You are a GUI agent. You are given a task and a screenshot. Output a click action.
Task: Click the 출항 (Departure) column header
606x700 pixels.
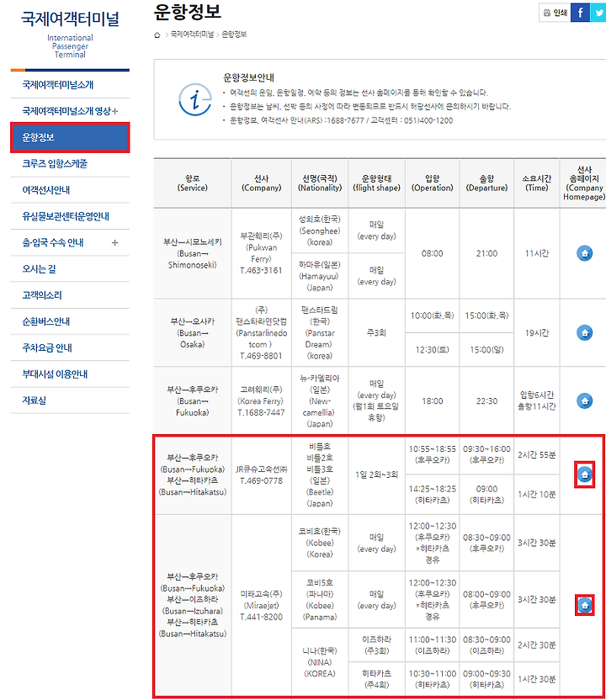coord(486,183)
